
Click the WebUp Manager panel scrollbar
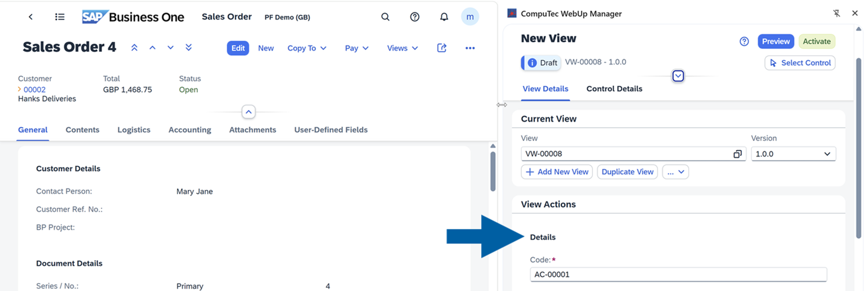coord(859,148)
